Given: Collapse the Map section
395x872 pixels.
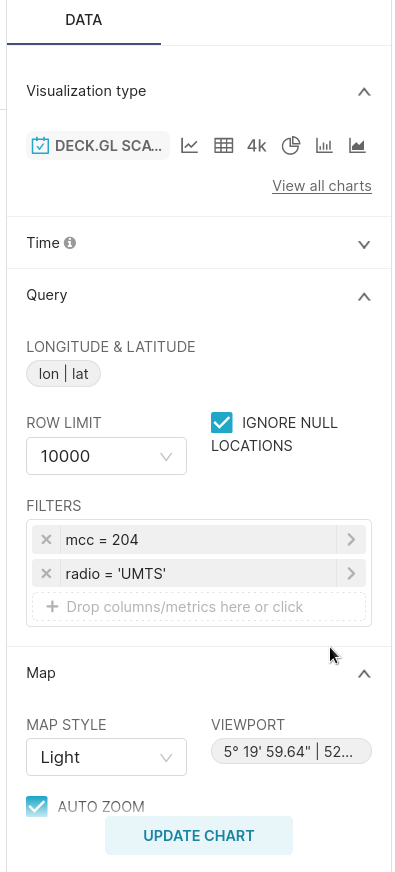Looking at the screenshot, I should point(364,674).
